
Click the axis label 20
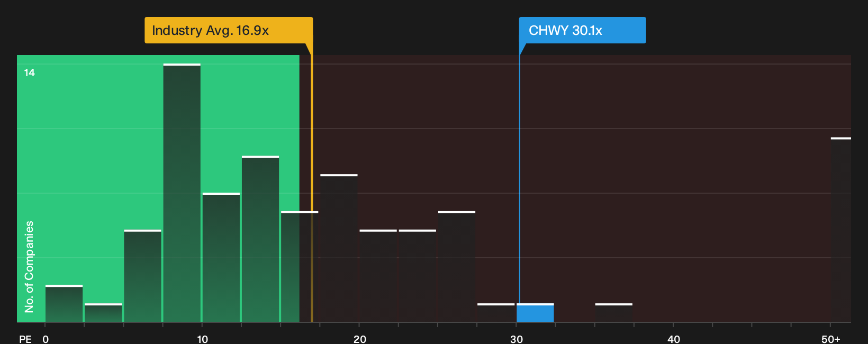point(359,339)
